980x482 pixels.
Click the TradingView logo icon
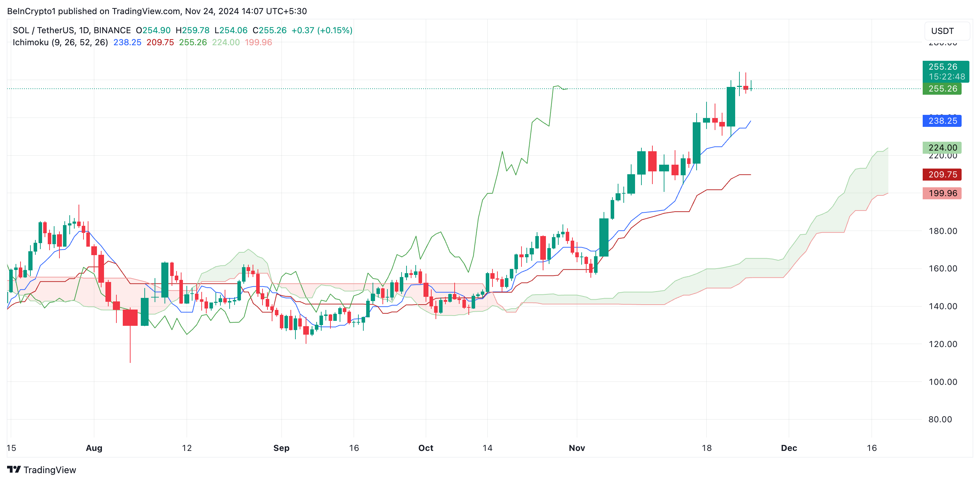(x=14, y=470)
